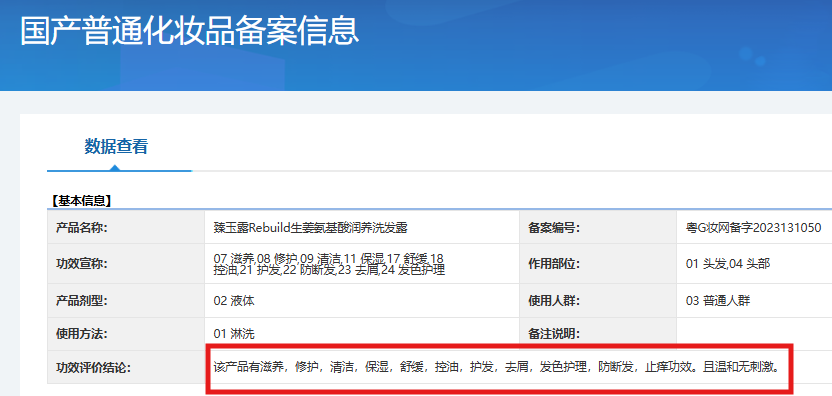The width and height of the screenshot is (832, 396).
Task: Click the 产品名称 label cell
Action: point(126,228)
